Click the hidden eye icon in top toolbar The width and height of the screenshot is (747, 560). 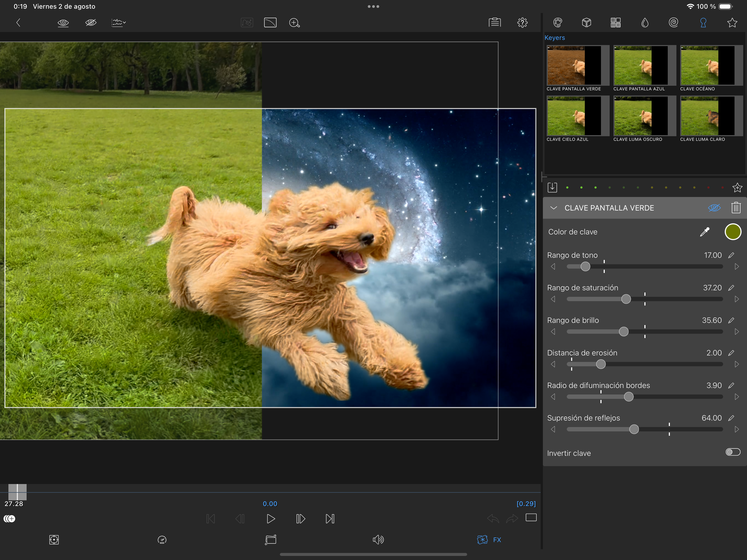tap(91, 23)
